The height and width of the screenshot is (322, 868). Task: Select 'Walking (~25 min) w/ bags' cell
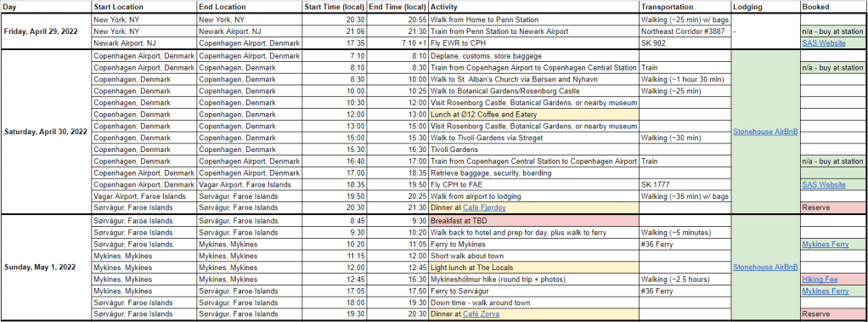[x=685, y=20]
